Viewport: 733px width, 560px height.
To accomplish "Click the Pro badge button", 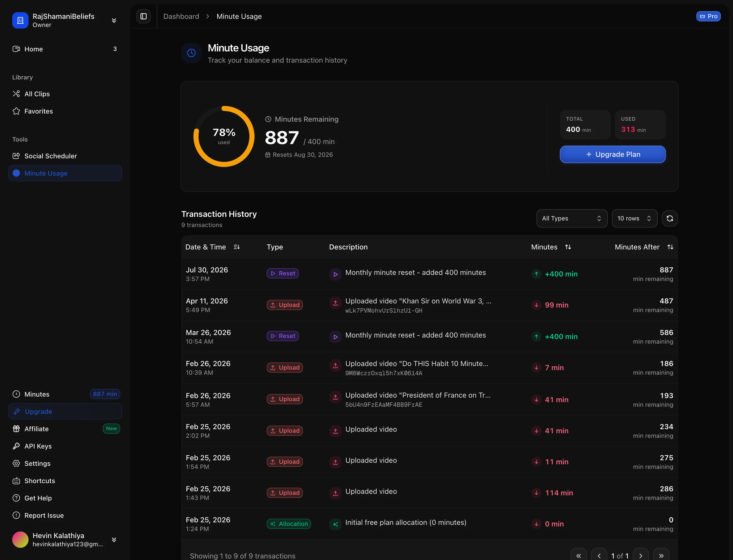I will (x=708, y=16).
